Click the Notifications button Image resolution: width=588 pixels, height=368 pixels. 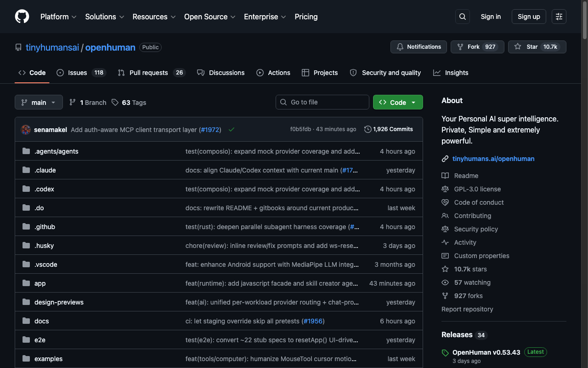pyautogui.click(x=418, y=47)
